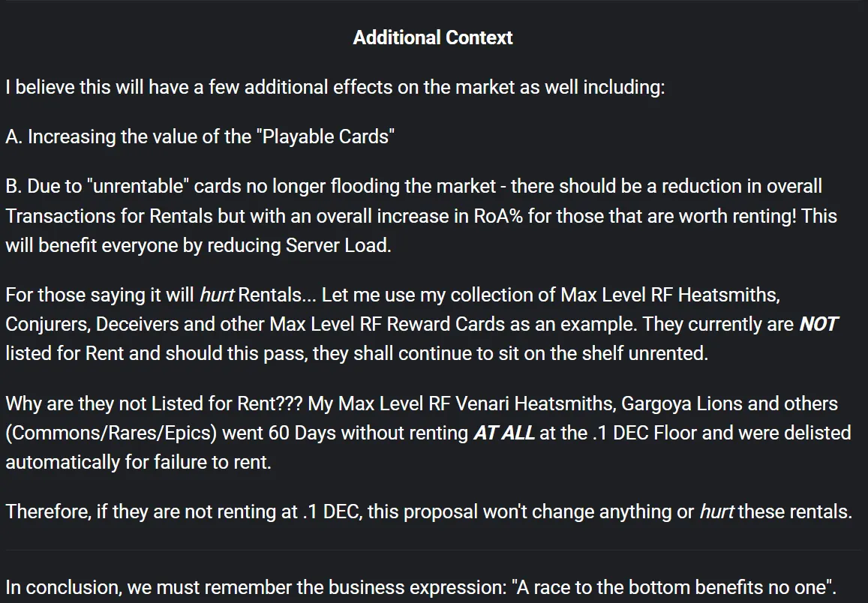Click the bold italic word "NOT"
This screenshot has height=603, width=868.
click(x=818, y=324)
